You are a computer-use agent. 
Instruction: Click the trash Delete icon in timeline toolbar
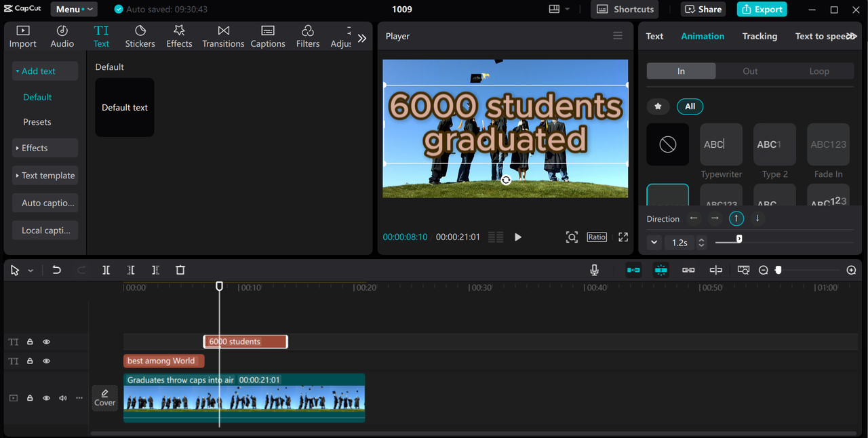180,270
